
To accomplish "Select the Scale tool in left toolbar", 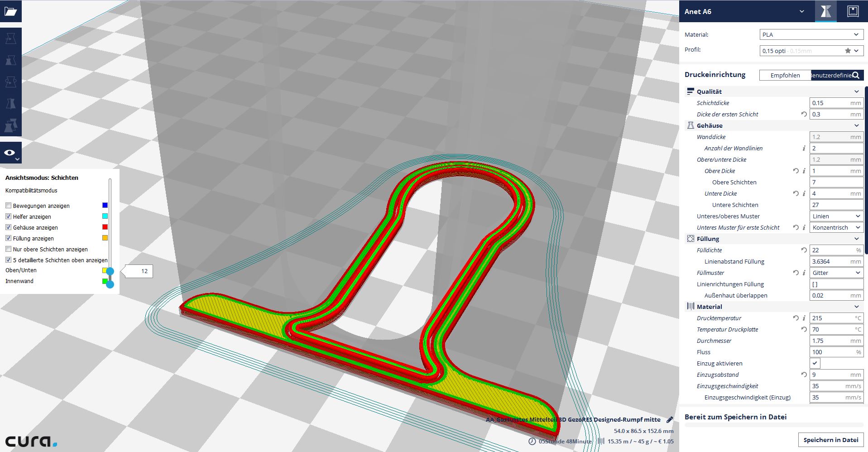I will [10, 60].
